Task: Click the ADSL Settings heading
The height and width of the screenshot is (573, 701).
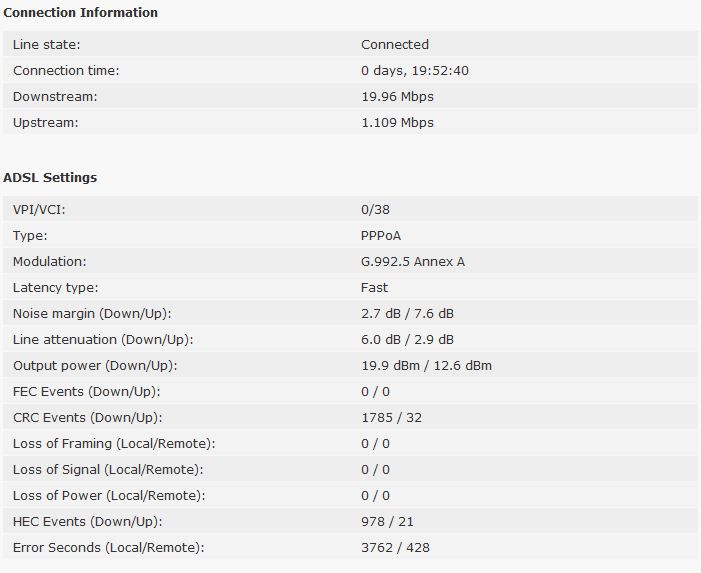Action: [50, 177]
